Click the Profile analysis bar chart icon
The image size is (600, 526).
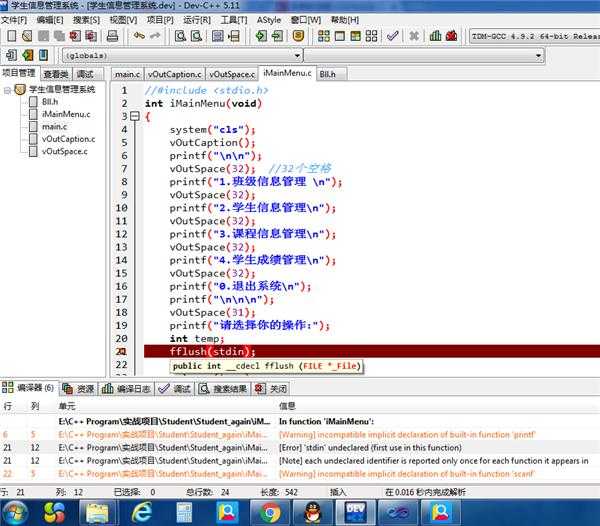tap(435, 36)
